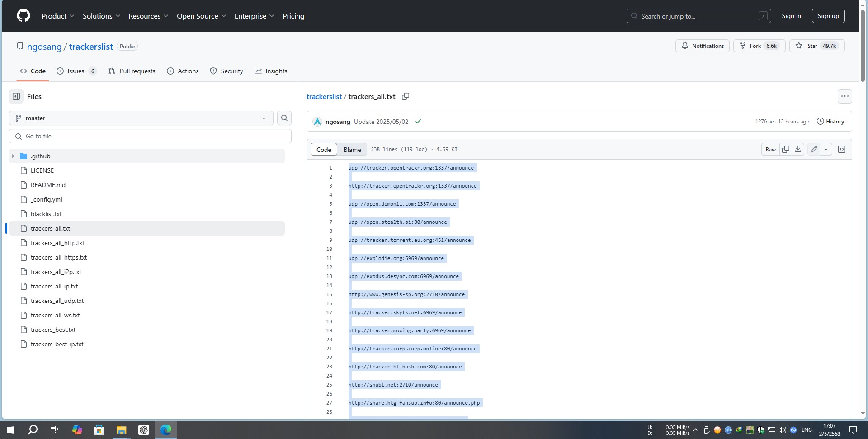The width and height of the screenshot is (868, 439).
Task: Open the notification center icon
Action: pyautogui.click(x=853, y=430)
